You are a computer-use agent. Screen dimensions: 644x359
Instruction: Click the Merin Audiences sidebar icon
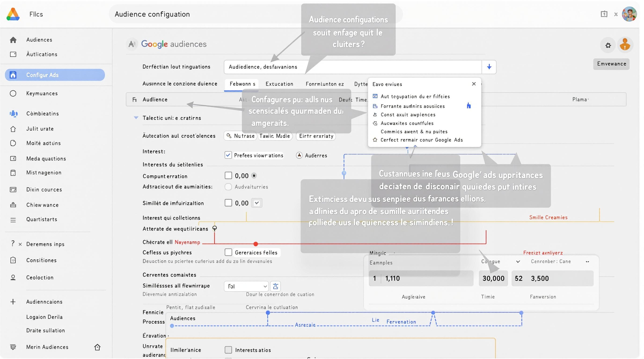[13, 347]
